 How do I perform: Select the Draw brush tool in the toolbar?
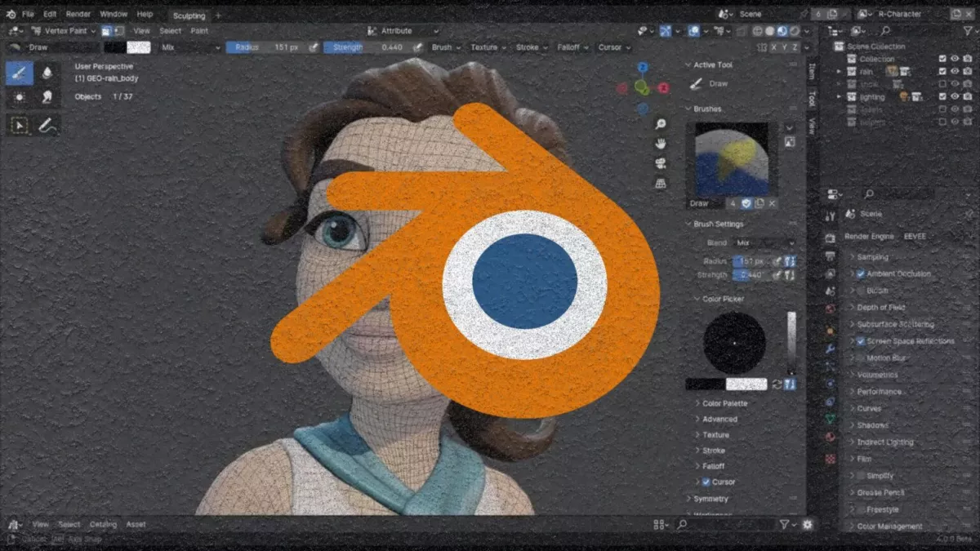pos(20,72)
